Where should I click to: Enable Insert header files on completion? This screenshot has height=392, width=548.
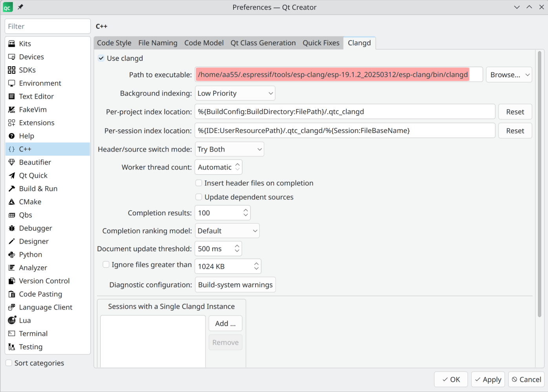[199, 183]
